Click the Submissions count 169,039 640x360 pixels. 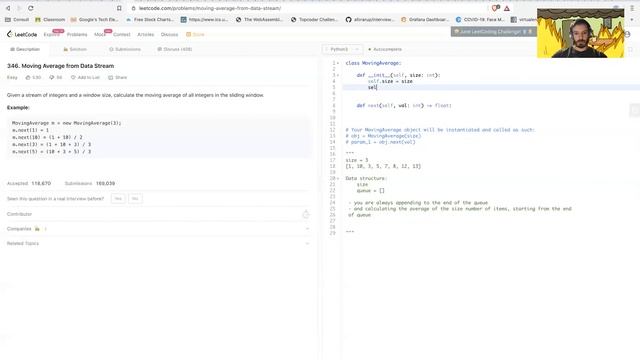tap(105, 184)
